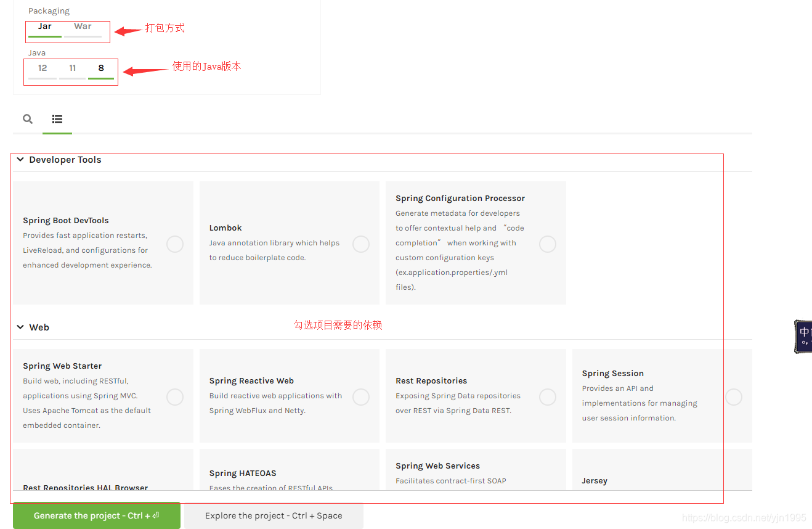Toggle the Spring Web Starter circle
Viewport: 812px width, 529px height.
(x=175, y=397)
